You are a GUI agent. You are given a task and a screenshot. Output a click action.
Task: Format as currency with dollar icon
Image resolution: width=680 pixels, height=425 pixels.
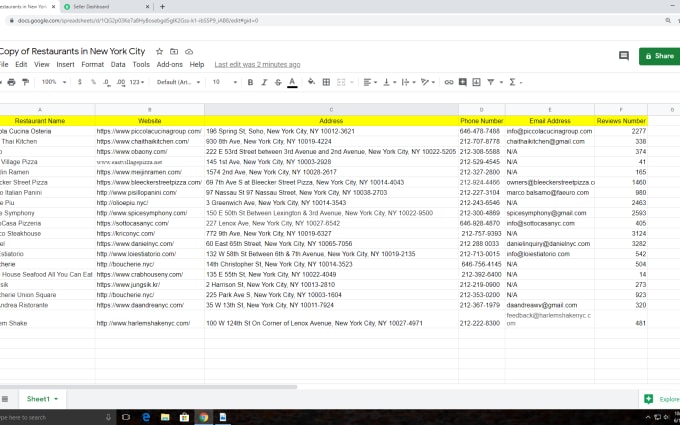point(79,82)
